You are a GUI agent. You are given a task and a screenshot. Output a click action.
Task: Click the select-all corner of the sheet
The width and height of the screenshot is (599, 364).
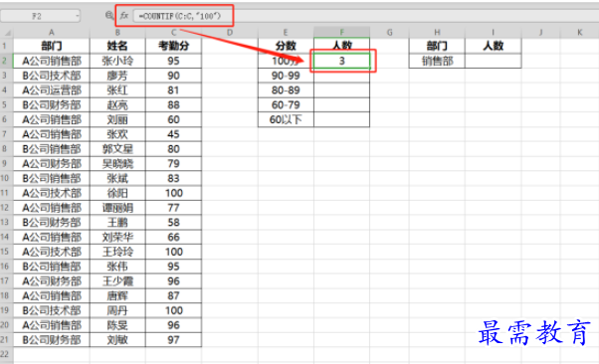click(7, 33)
